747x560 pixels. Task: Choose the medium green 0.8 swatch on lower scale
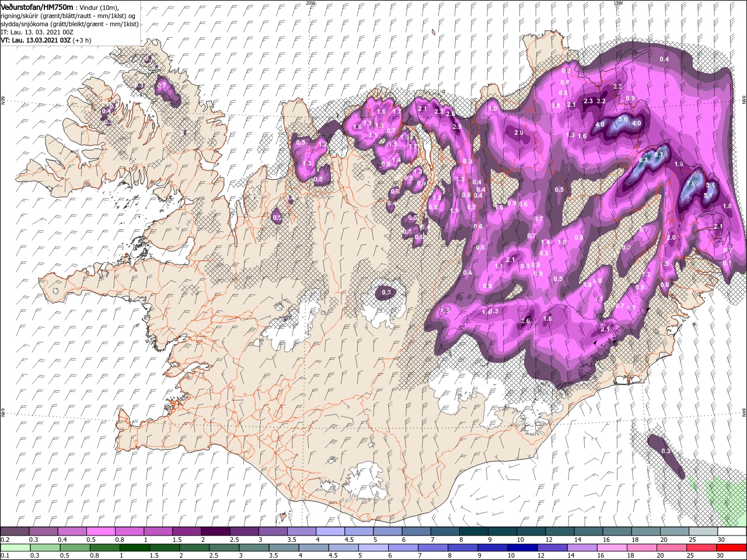coord(105,547)
